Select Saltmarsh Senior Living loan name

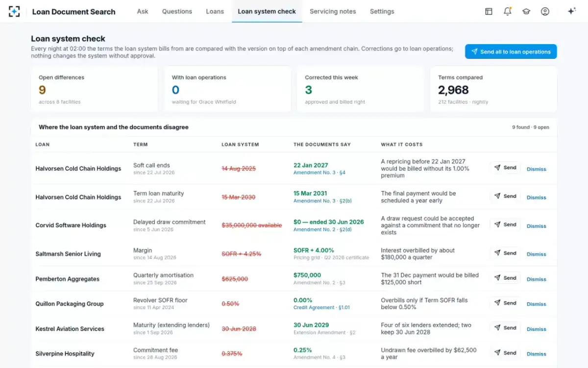(68, 254)
